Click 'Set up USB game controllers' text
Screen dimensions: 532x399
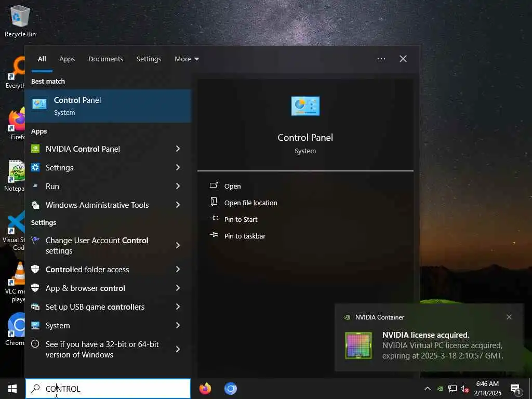click(95, 307)
